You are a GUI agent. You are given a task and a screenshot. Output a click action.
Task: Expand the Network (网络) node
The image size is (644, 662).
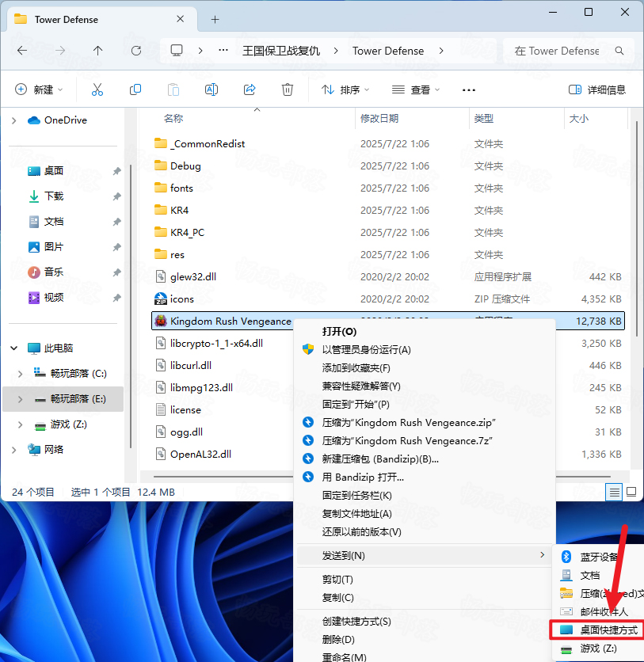pyautogui.click(x=14, y=450)
